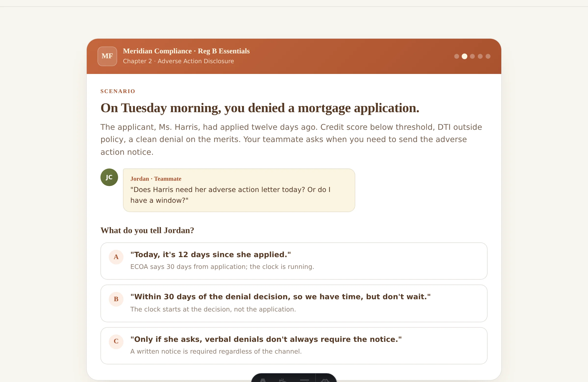Click "What do you tell Jordan?" prompt
The image size is (588, 382).
coord(147,230)
